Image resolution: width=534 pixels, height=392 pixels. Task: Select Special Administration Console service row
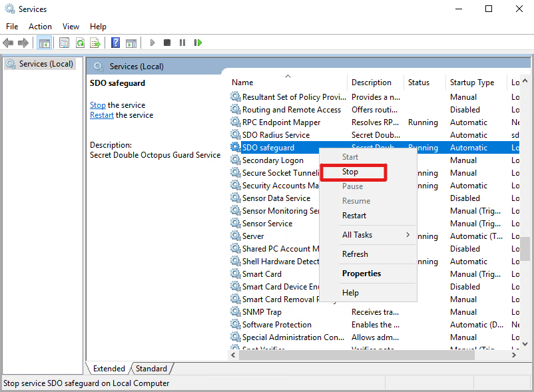click(375, 337)
